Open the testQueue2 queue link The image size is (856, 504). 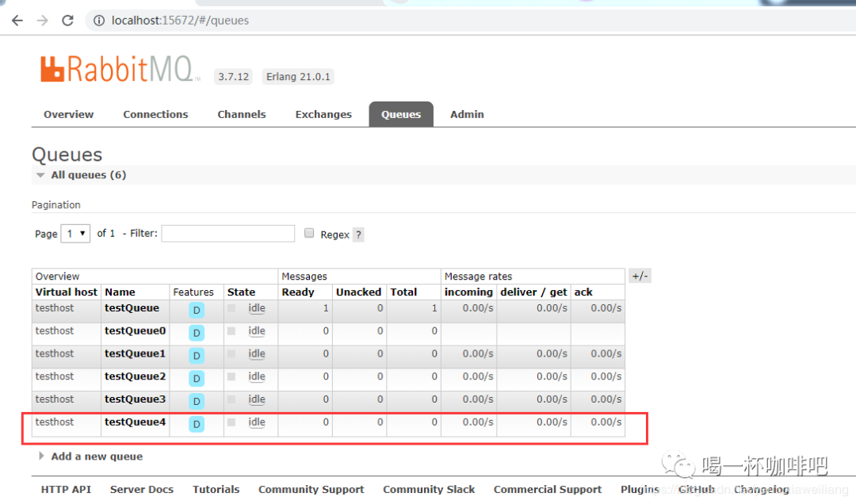(136, 376)
